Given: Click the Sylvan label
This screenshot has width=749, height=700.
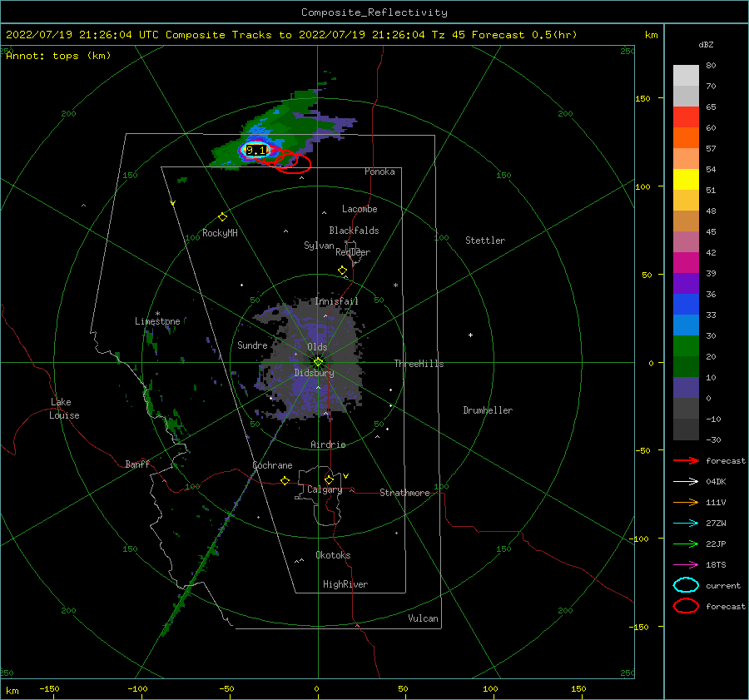Looking at the screenshot, I should (x=319, y=246).
